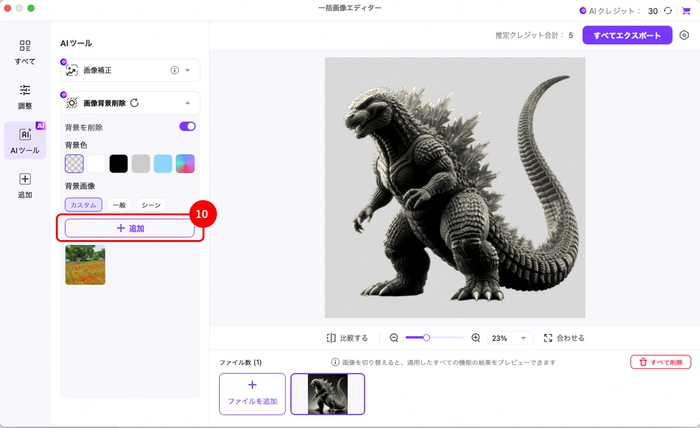Click the + 追加 background image button

coord(130,228)
